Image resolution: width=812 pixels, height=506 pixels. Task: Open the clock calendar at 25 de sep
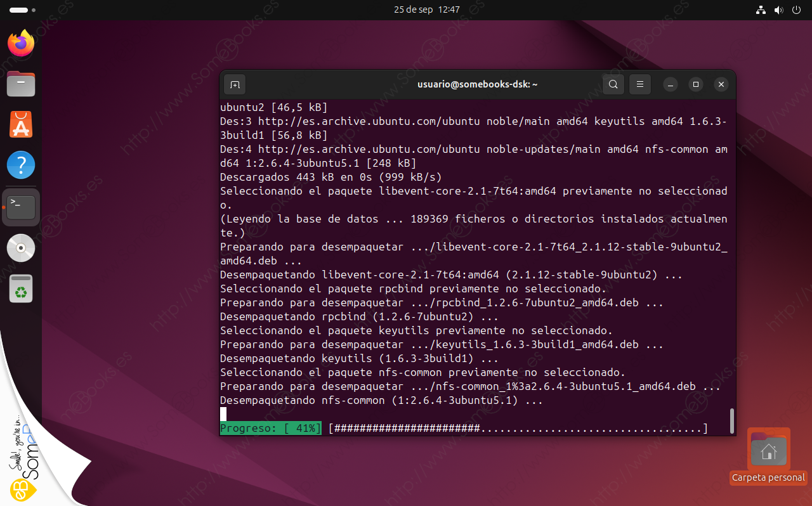pos(426,10)
